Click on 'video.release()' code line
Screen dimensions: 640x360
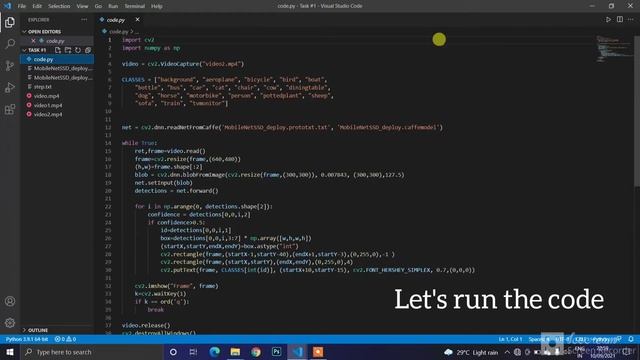(146, 325)
